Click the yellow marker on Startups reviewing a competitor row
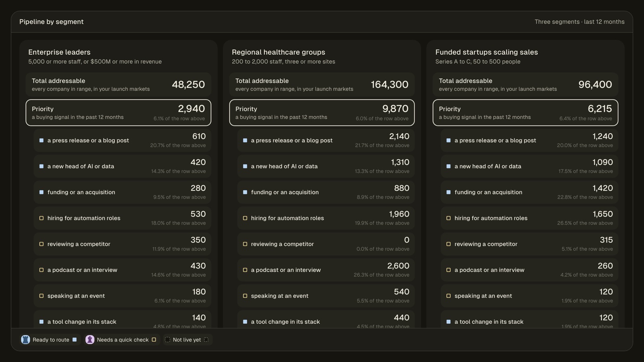 448,244
